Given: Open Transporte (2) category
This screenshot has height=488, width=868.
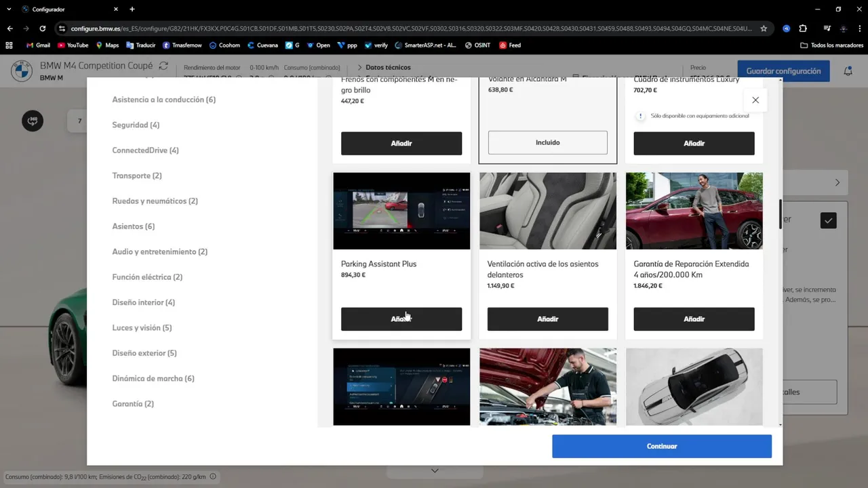Looking at the screenshot, I should pos(137,176).
